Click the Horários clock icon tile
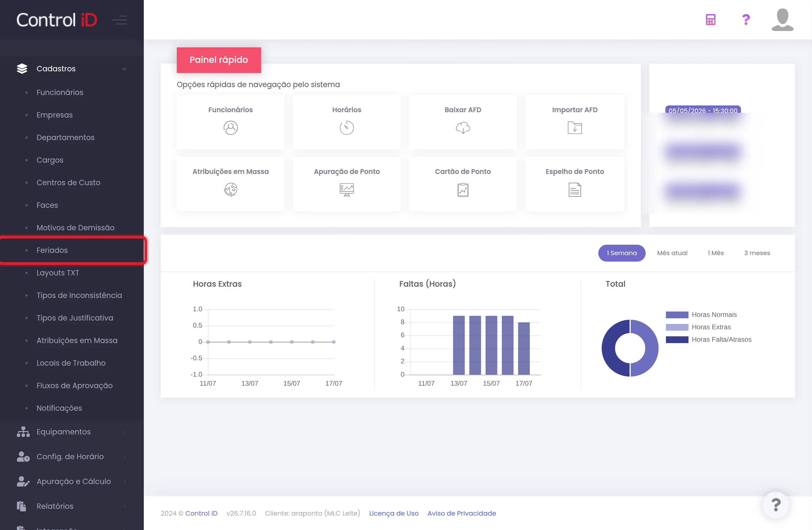Screen dimensions: 812x530 (347, 128)
